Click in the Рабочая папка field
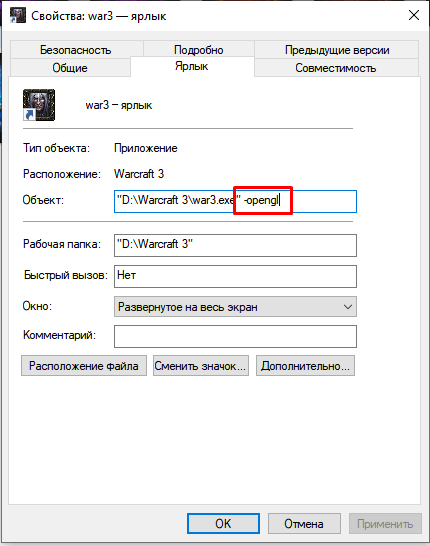 [235, 245]
